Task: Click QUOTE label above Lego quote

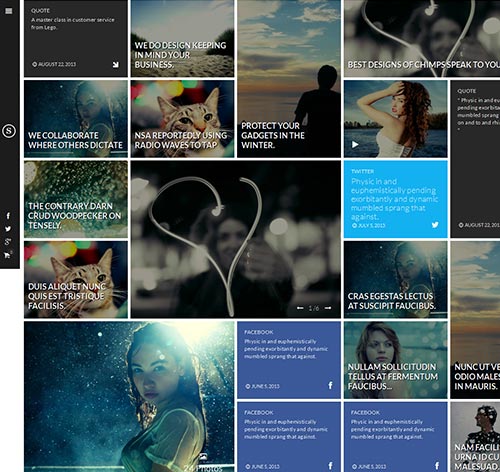Action: point(40,11)
